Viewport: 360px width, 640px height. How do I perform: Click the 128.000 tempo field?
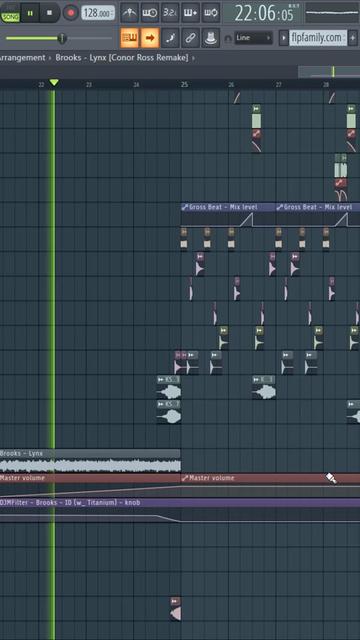tap(98, 13)
